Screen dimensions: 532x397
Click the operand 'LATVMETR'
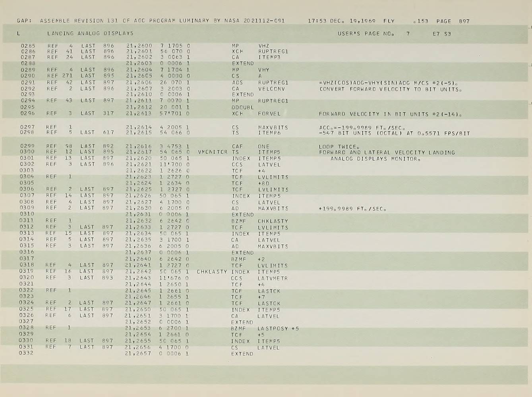pos(272,278)
